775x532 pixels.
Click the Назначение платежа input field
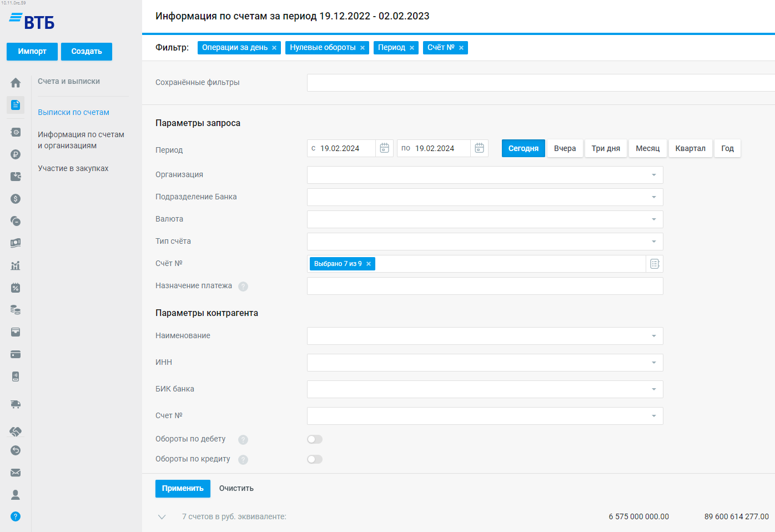pyautogui.click(x=485, y=286)
